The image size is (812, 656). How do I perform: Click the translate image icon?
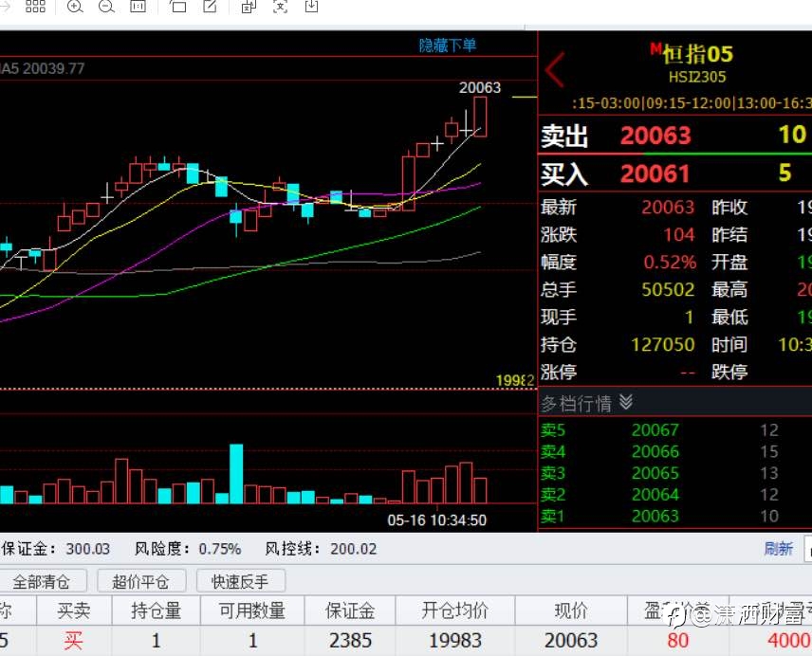coord(249,7)
